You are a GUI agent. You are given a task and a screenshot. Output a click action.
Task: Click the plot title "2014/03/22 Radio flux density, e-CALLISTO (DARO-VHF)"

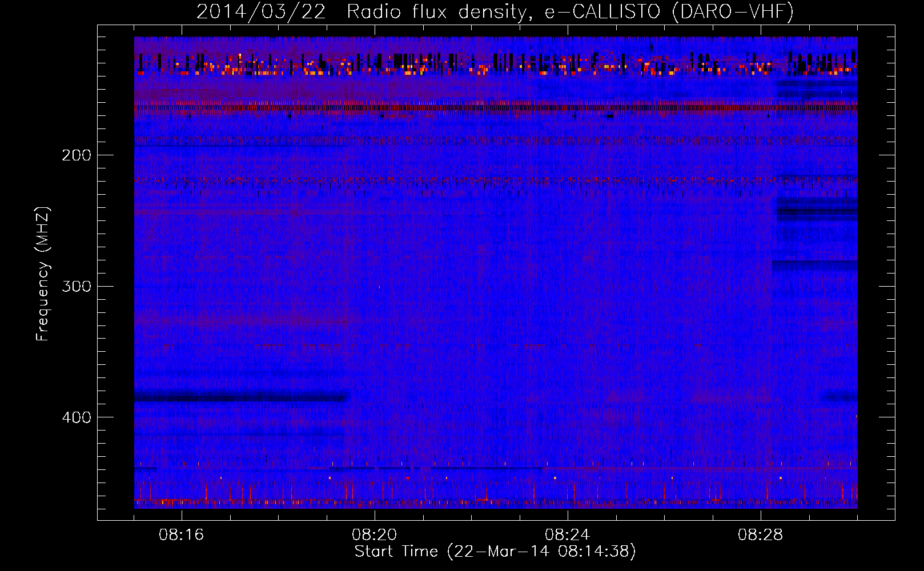(x=495, y=11)
